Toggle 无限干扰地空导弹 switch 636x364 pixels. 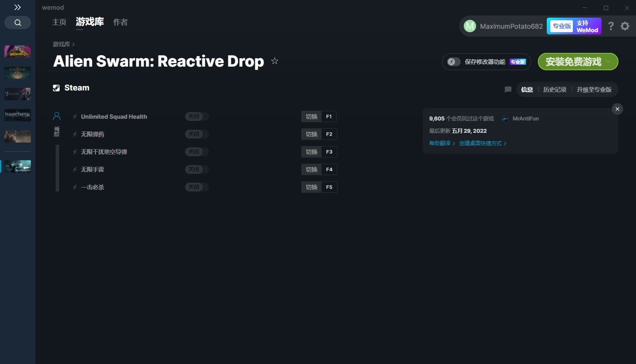(197, 152)
